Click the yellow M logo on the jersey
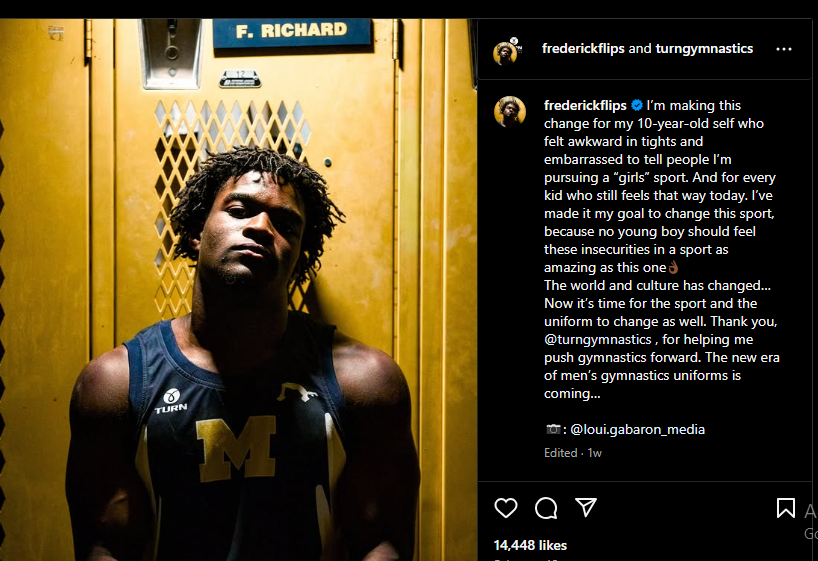 236,446
